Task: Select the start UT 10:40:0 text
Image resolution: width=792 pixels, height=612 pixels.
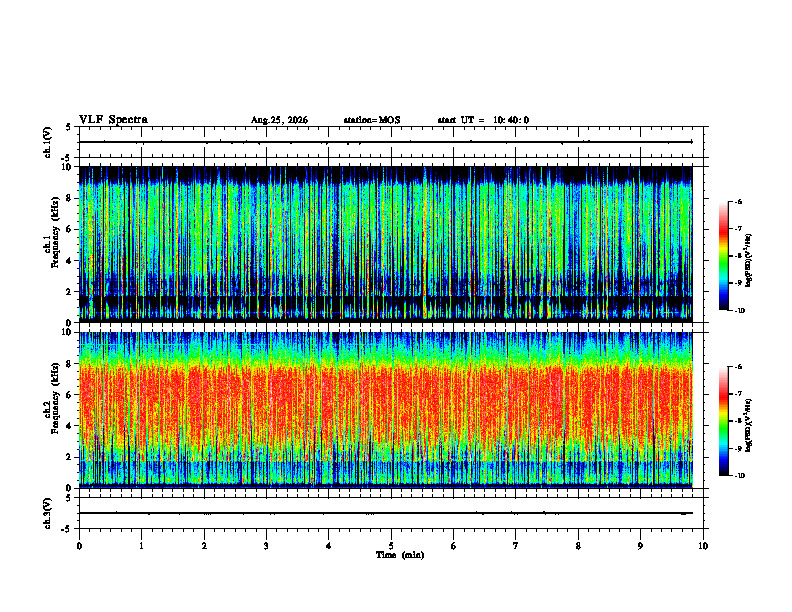Action: 483,120
